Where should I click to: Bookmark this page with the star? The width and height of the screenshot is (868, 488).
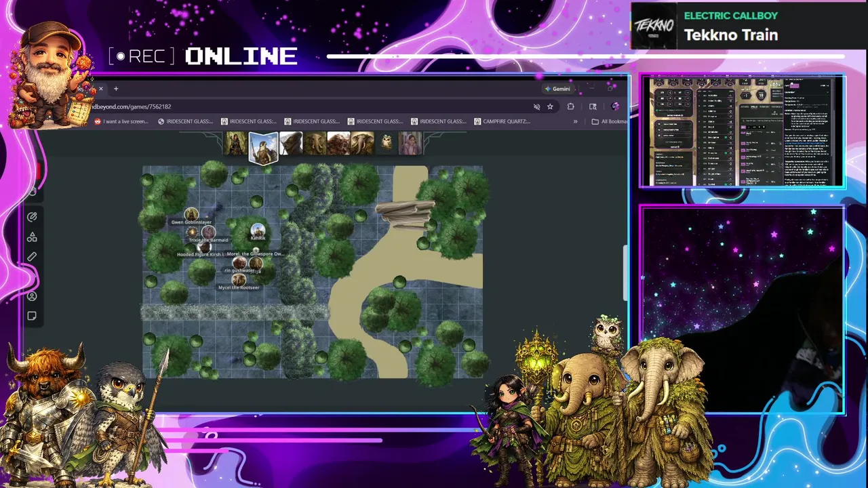(x=550, y=106)
